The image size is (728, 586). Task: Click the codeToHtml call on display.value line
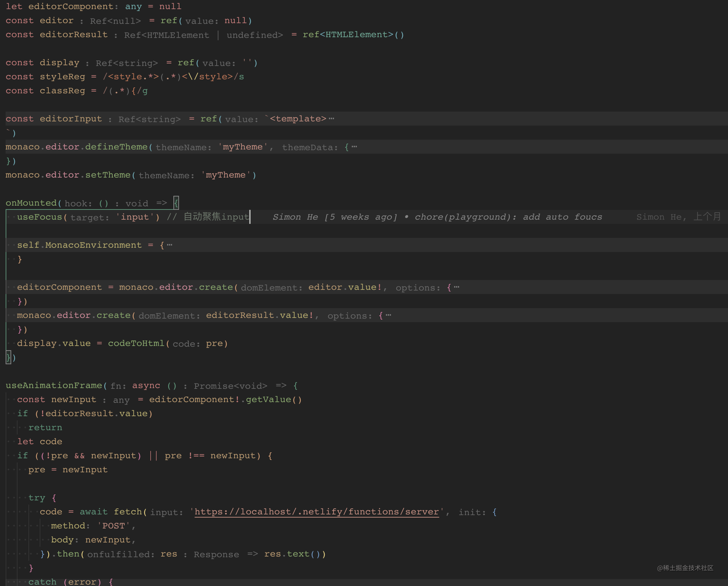pyautogui.click(x=136, y=343)
